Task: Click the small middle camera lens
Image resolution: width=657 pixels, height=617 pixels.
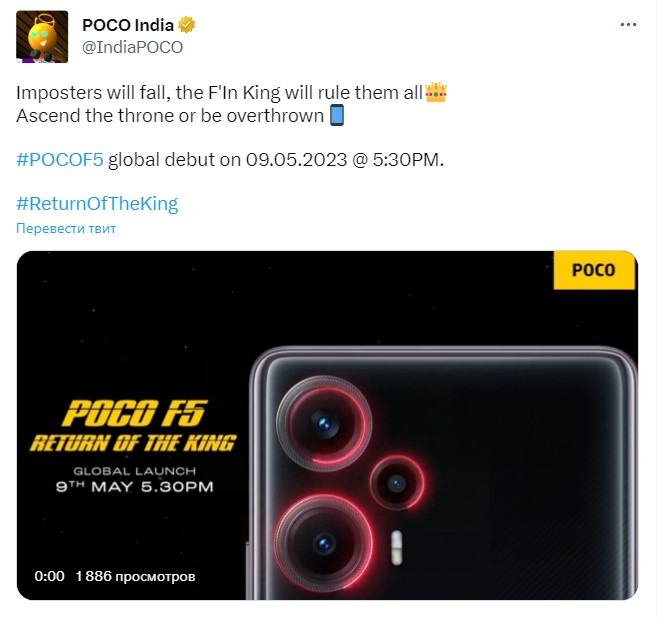Action: [398, 482]
